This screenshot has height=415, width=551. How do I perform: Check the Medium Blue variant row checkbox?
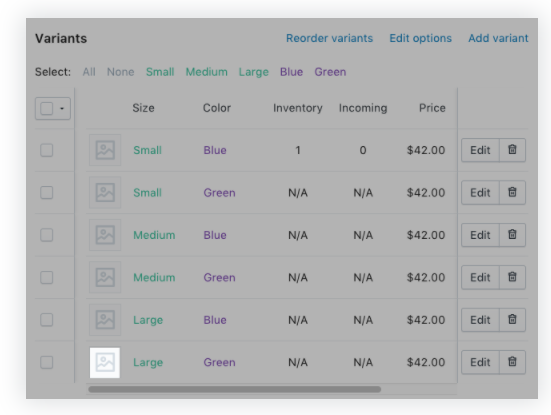[x=47, y=235]
